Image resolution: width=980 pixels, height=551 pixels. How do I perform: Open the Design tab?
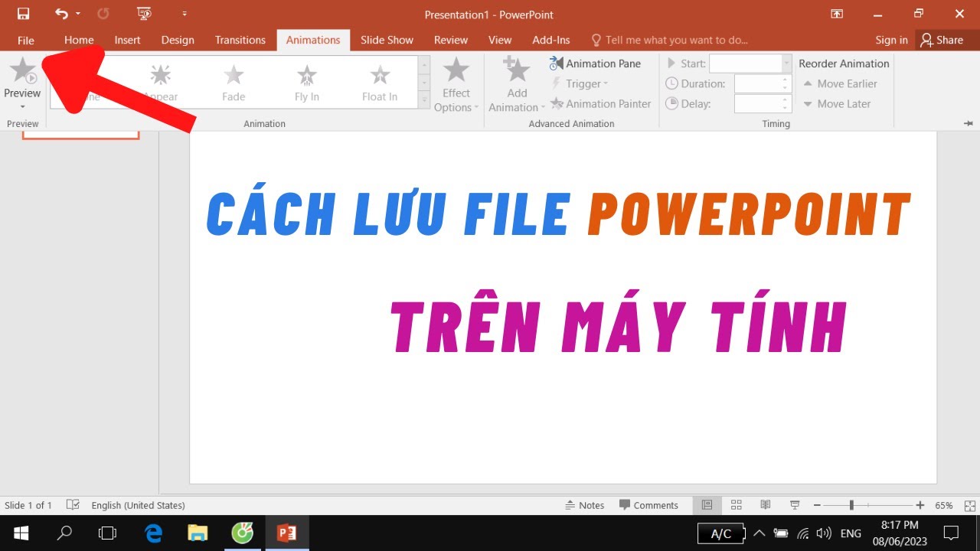178,40
